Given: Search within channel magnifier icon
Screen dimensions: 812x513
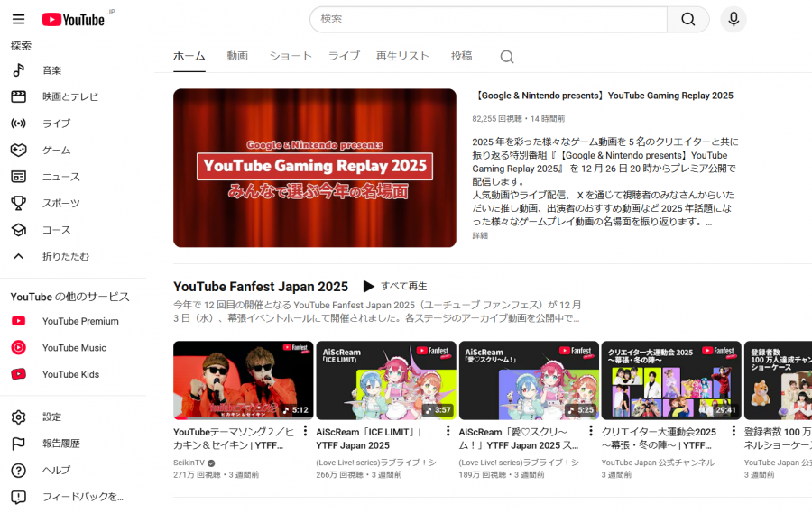Looking at the screenshot, I should [x=507, y=57].
